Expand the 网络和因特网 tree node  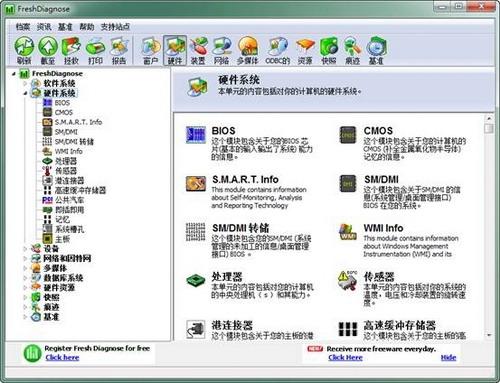(x=25, y=258)
